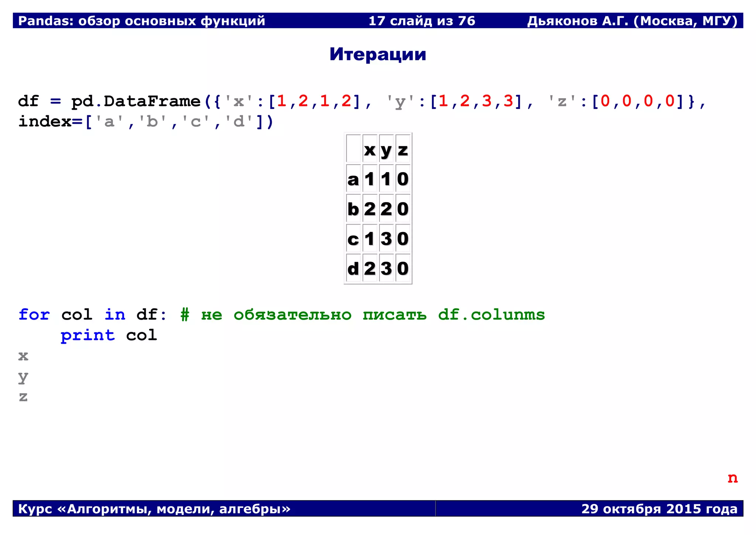
Task: Click the blue "print" keyword
Action: (88, 335)
